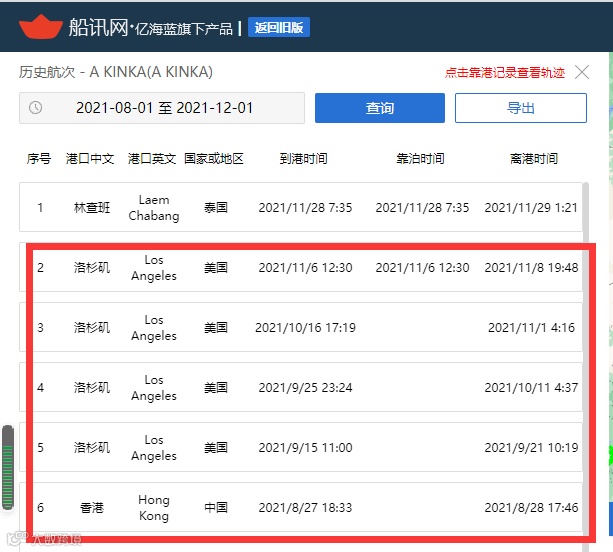
Task: Click the table vertical scrollbar
Action: 586,367
